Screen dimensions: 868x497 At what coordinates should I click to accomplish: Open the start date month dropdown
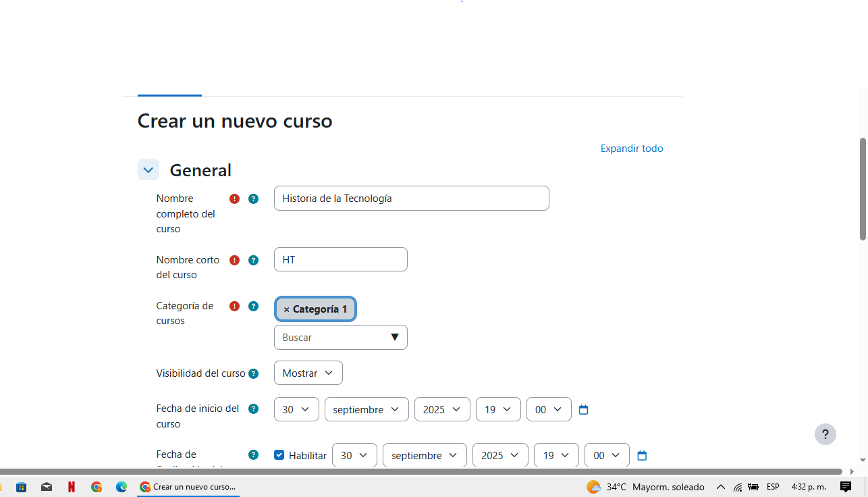(367, 410)
